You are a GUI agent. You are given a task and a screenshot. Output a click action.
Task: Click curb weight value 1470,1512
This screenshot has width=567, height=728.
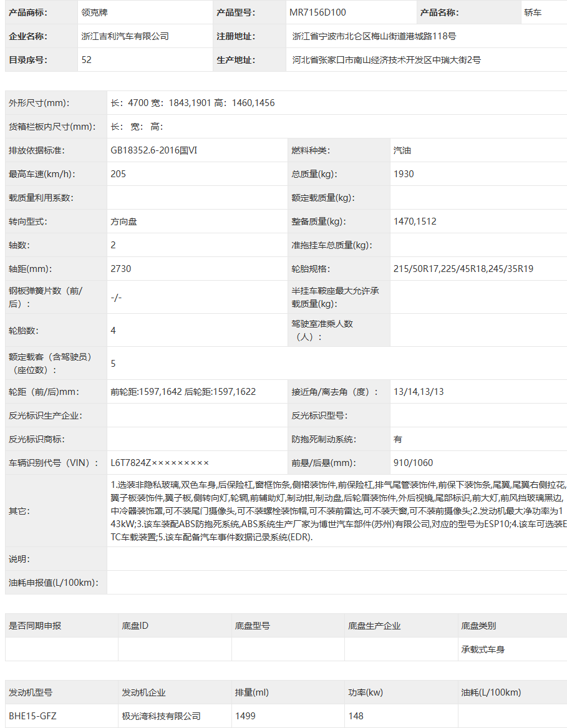(x=415, y=221)
